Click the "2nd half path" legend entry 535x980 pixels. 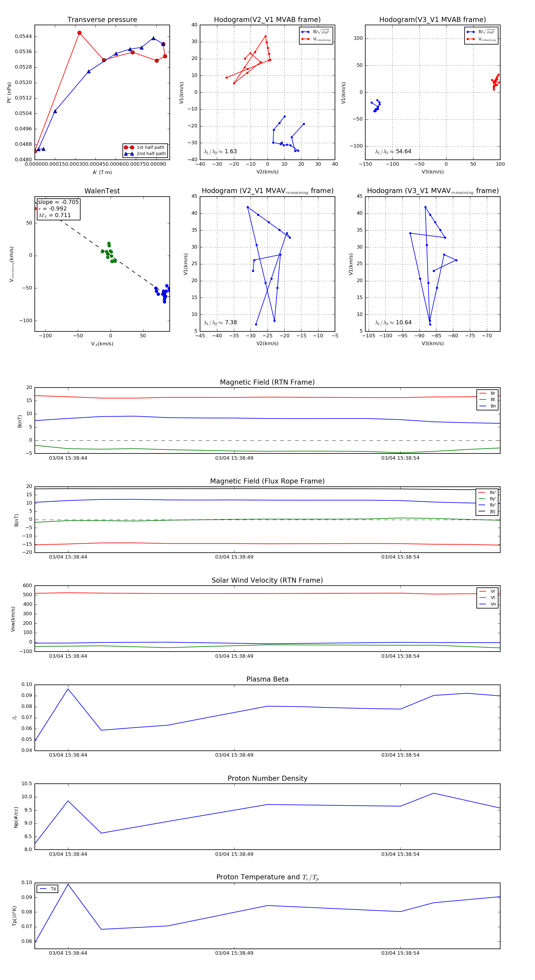tap(145, 154)
